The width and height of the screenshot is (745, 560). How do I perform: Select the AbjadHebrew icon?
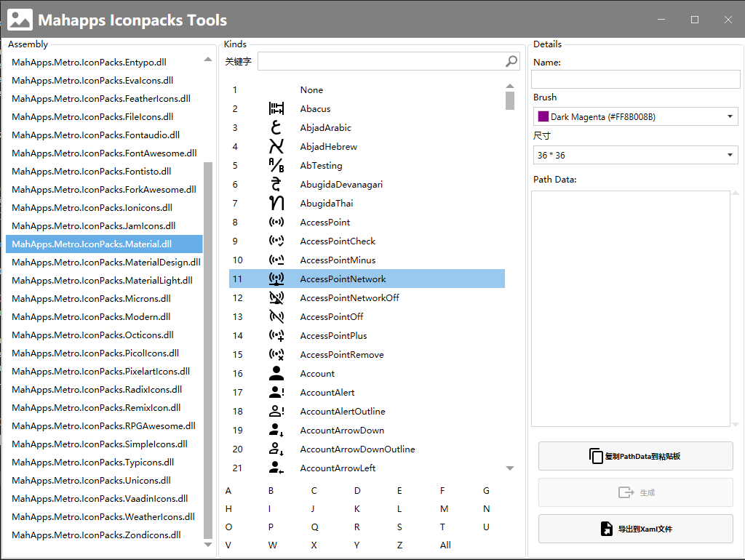coord(328,146)
